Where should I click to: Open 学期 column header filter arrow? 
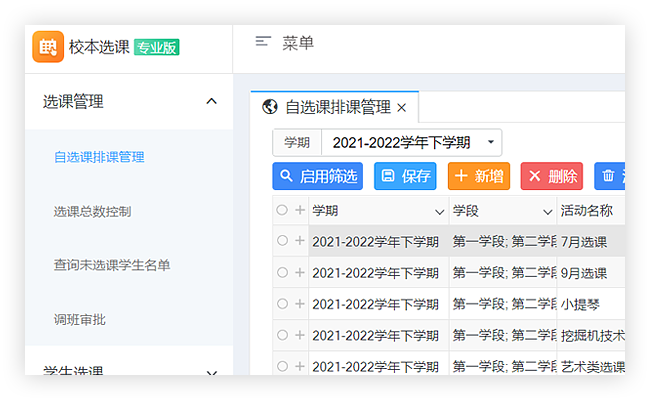coord(439,212)
